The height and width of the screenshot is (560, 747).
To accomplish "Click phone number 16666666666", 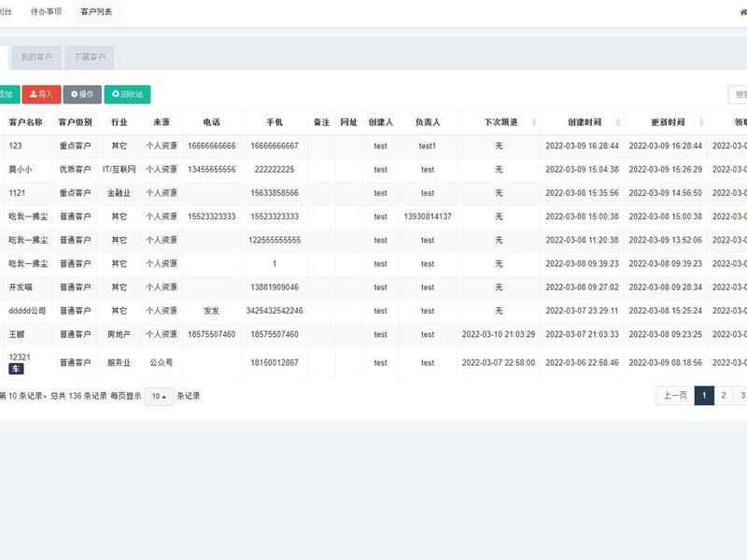I will (x=212, y=146).
